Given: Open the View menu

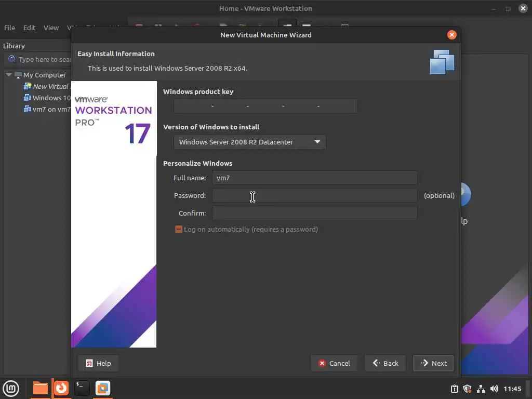Looking at the screenshot, I should point(51,28).
